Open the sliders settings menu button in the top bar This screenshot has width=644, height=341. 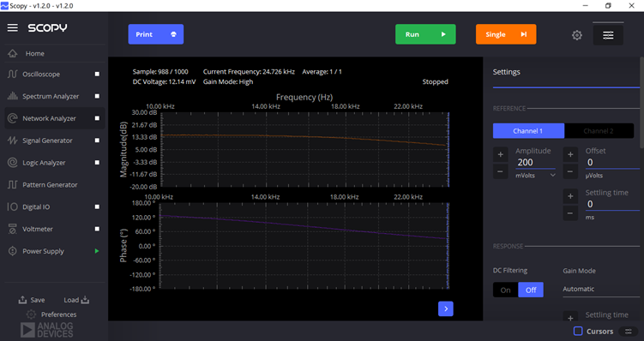pyautogui.click(x=608, y=35)
